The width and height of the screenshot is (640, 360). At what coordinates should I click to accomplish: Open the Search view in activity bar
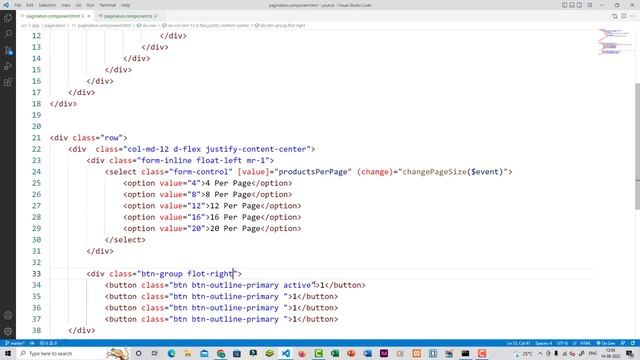8,34
